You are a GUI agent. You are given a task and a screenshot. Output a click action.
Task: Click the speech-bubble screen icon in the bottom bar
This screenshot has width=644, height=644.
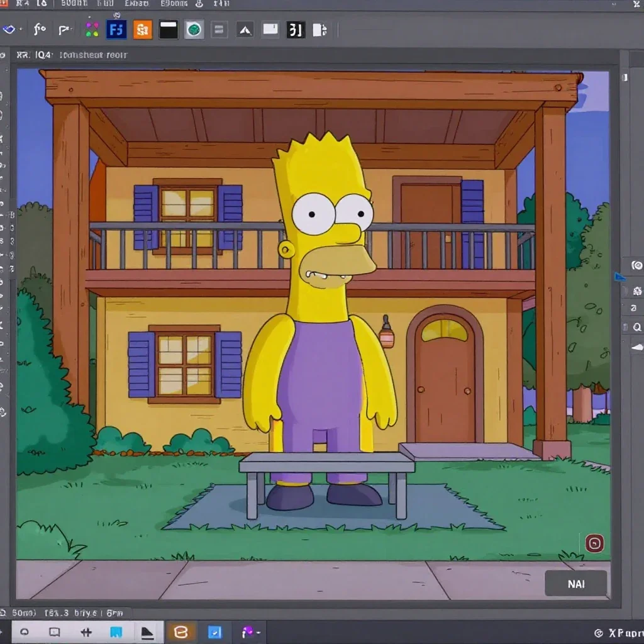coord(54,631)
